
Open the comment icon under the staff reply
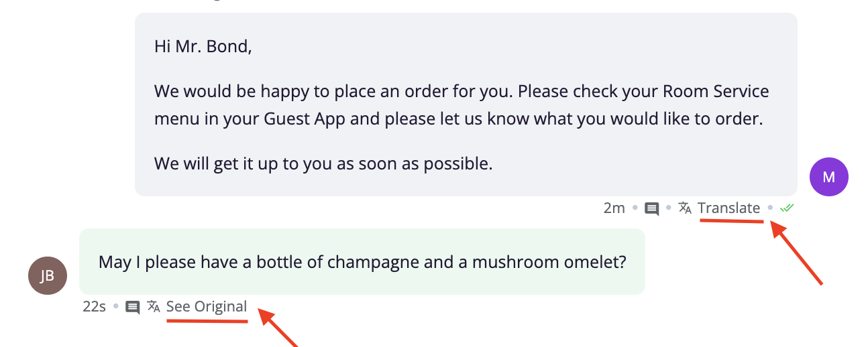coord(651,208)
